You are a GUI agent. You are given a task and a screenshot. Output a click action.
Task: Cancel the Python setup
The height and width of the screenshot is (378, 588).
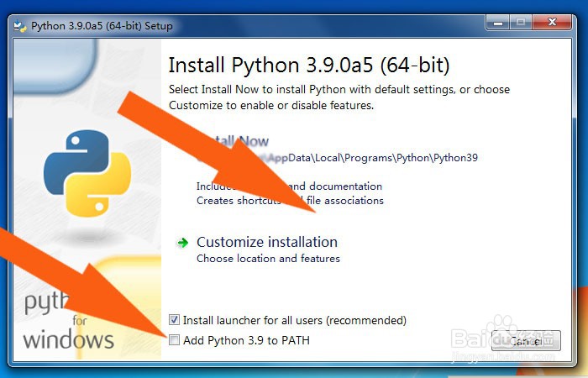point(526,340)
